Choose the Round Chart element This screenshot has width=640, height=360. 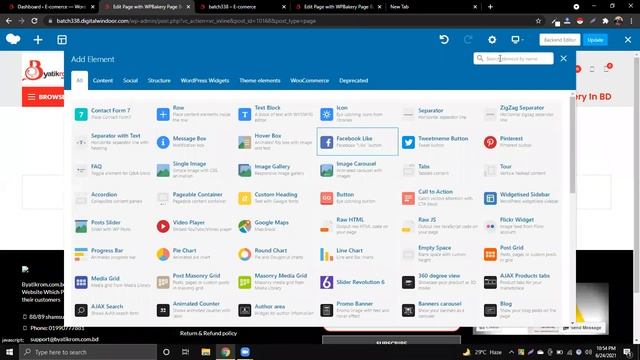point(276,254)
